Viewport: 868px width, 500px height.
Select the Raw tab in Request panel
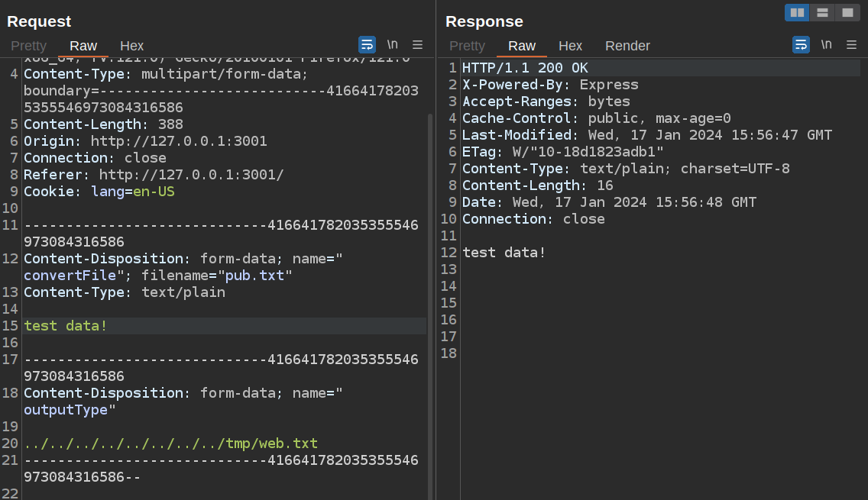pyautogui.click(x=83, y=46)
